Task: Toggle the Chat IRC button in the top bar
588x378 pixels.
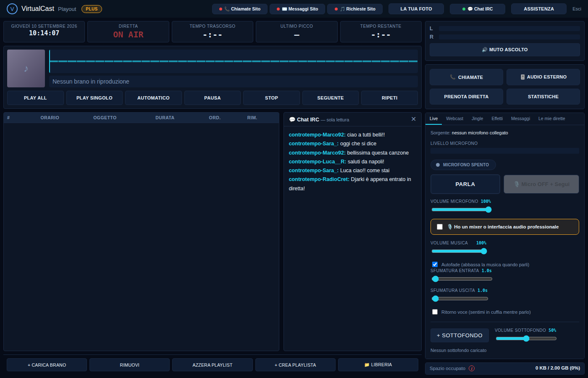Action: [x=478, y=9]
